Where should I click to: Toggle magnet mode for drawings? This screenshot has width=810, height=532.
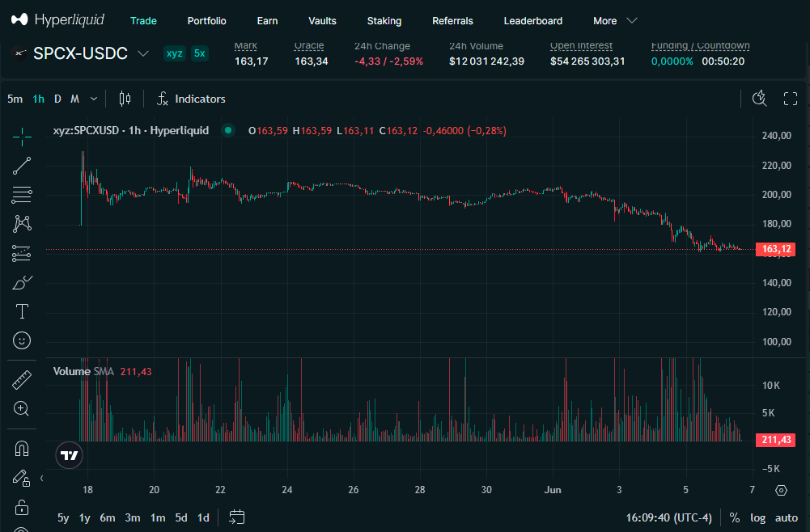click(x=22, y=449)
